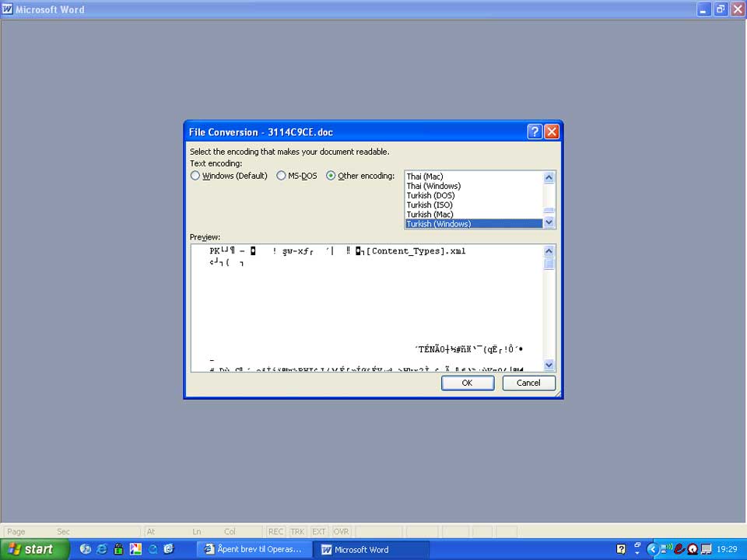This screenshot has height=560, width=747.
Task: Click the preview pane scroll-up arrow
Action: click(x=549, y=251)
